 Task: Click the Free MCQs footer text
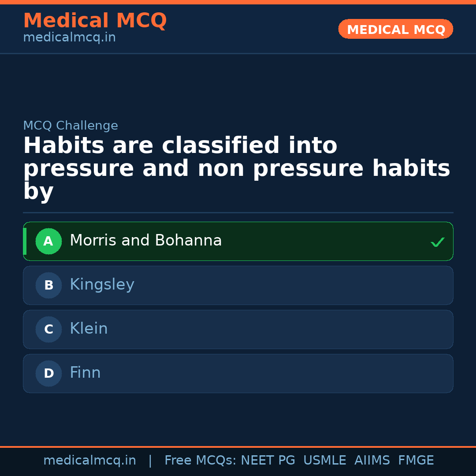tap(200, 461)
